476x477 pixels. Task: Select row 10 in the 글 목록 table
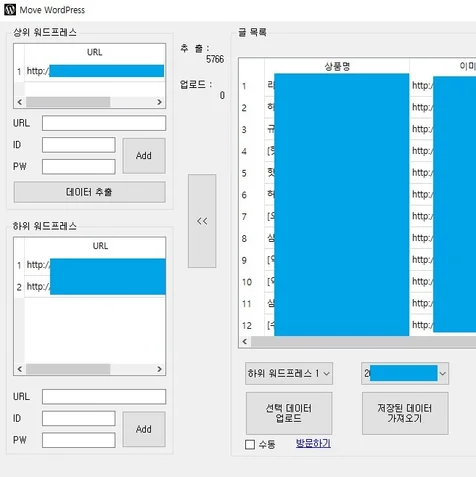(x=357, y=282)
